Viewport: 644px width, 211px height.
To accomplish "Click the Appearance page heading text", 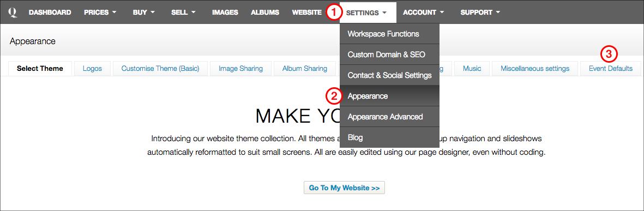I will click(x=33, y=41).
